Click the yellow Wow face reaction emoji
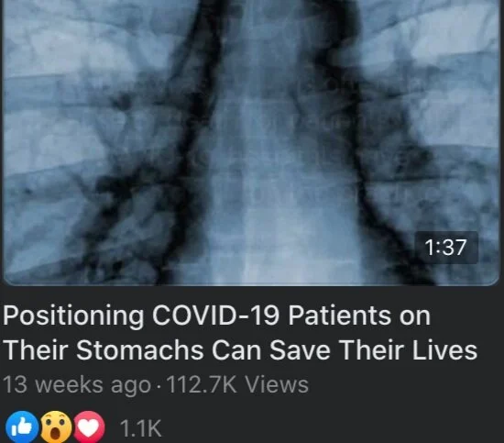Screen dimensions: 504x443 56,426
